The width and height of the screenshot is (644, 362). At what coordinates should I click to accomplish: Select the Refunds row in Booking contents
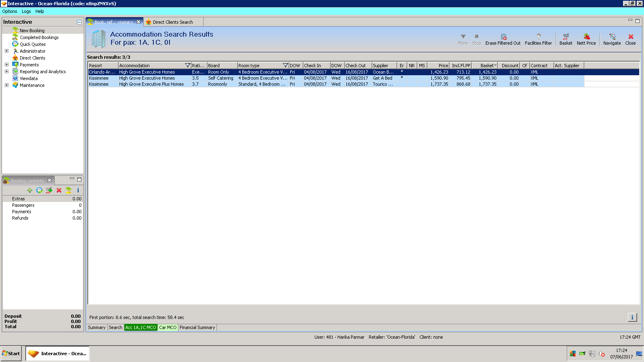point(43,218)
